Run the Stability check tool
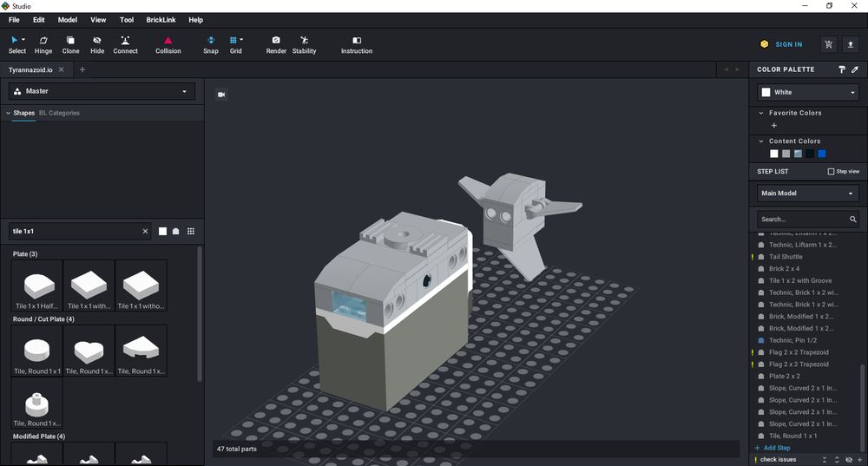Screen dimensions: 868x466 [x=304, y=44]
